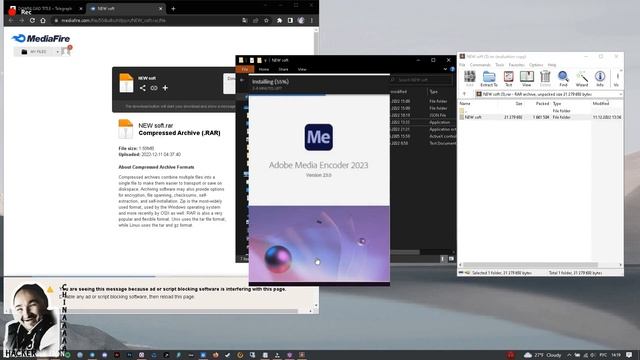Click the installer progress bar

[x=319, y=94]
